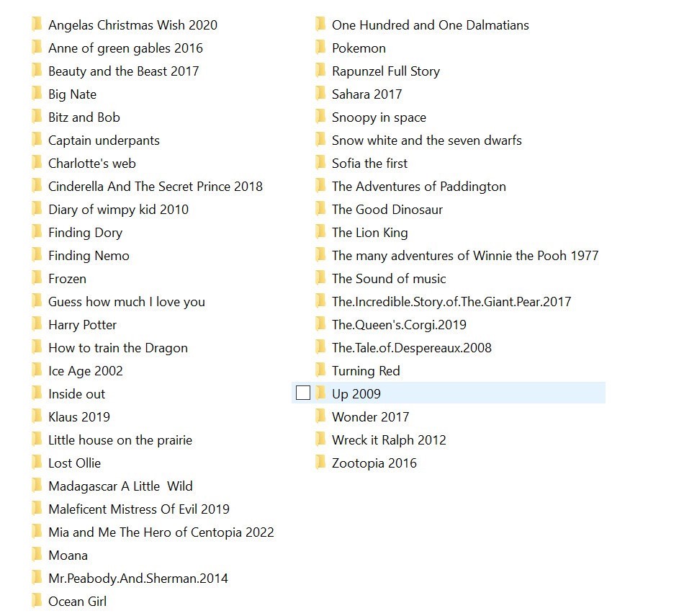
Task: Click the folder icon for The Good Dinosaur
Action: tap(320, 209)
